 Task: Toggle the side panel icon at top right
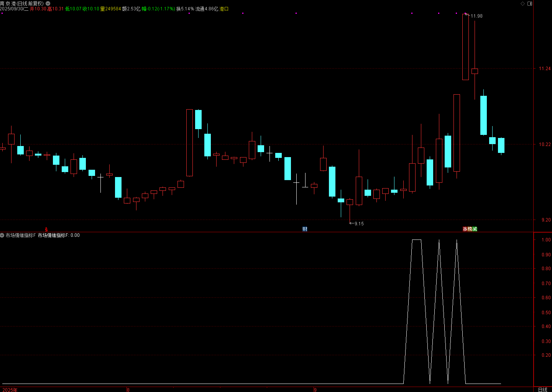coord(530,3)
